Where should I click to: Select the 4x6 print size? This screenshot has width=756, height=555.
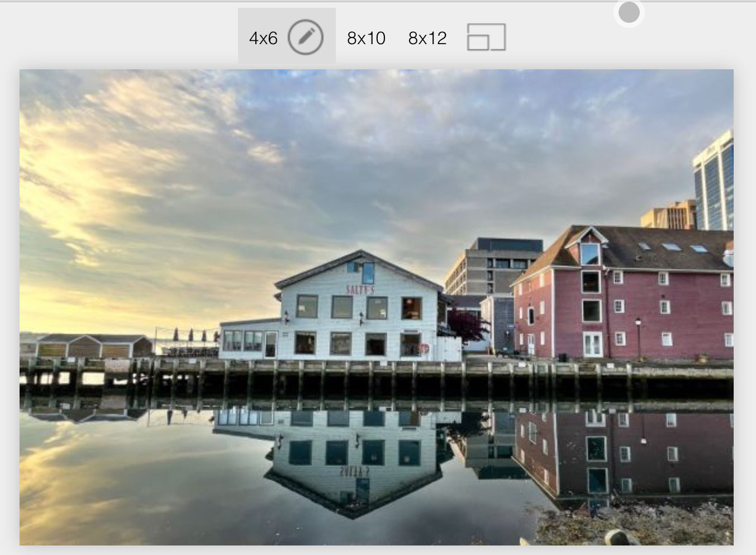[x=263, y=38]
